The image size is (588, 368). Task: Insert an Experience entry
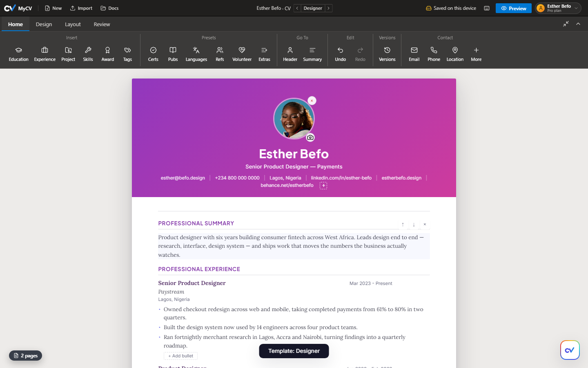pos(45,54)
